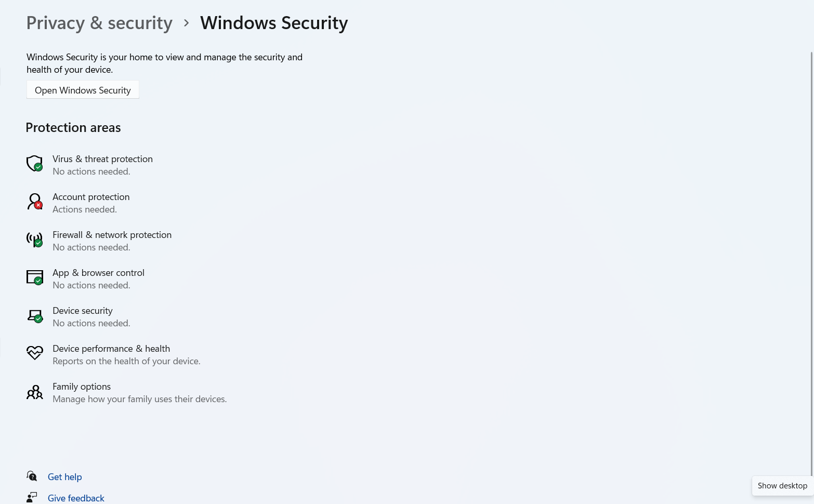Click the Get help headset icon

click(x=32, y=476)
